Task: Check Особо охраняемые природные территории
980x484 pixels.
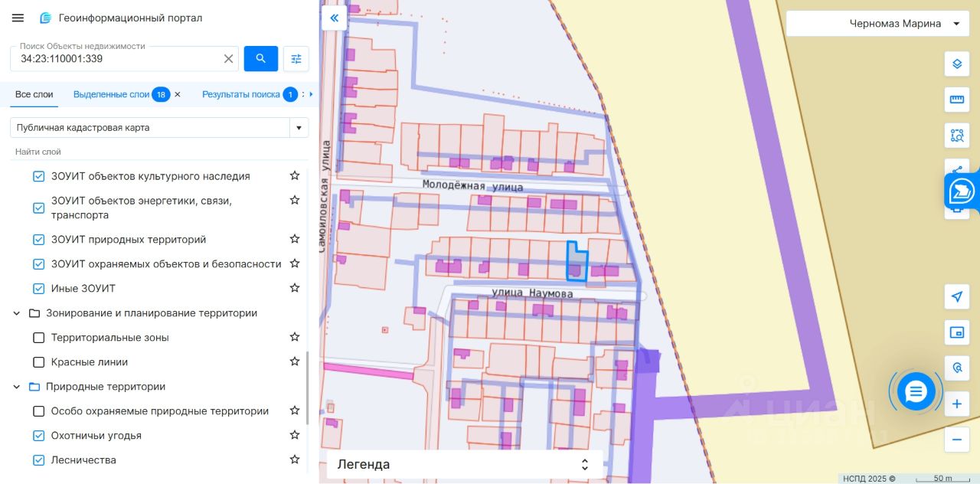Action: point(39,411)
